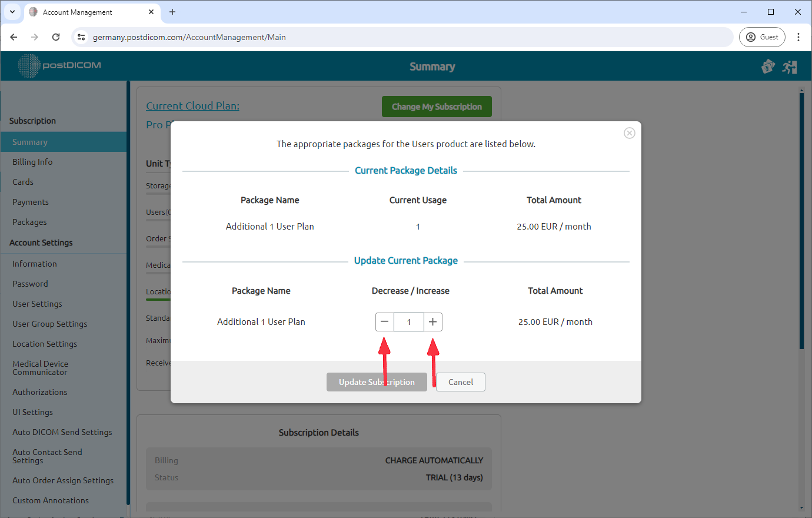Screen dimensions: 812x518
Task: Open a new browser tab with the plus icon
Action: pos(172,12)
